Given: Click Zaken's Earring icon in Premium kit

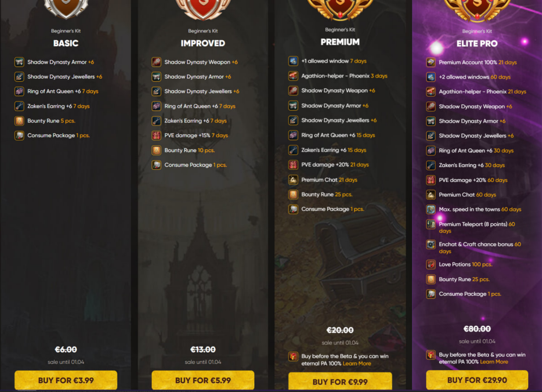Looking at the screenshot, I should 293,150.
